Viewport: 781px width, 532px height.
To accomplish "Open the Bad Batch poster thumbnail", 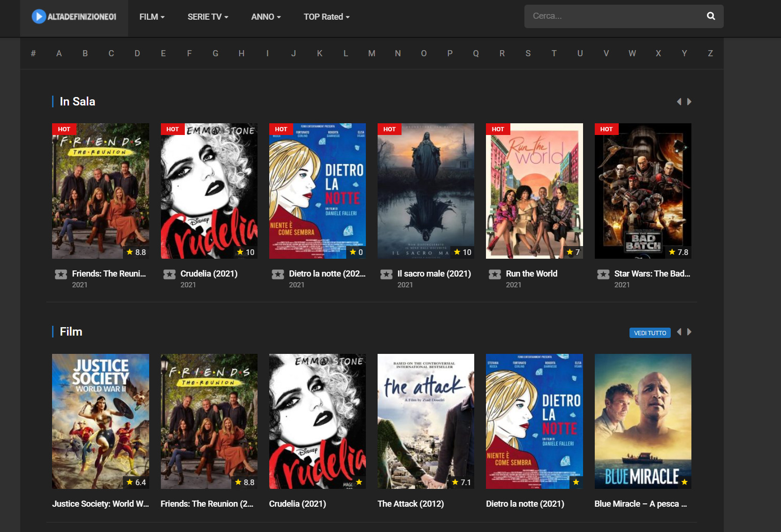I will [643, 191].
